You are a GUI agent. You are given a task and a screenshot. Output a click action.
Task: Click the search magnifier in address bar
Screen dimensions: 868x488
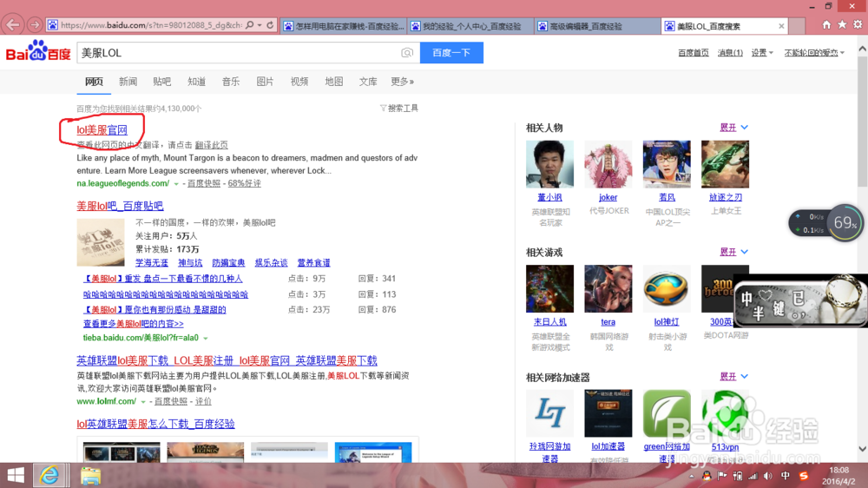(x=250, y=25)
